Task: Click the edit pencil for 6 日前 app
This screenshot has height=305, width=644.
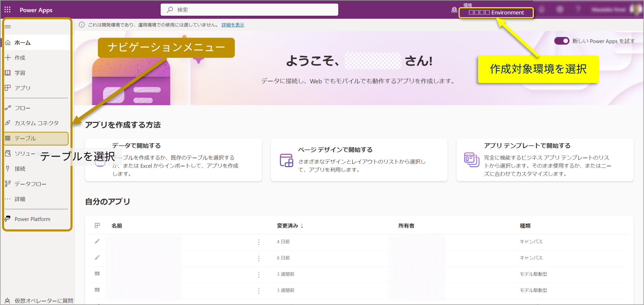Action: pyautogui.click(x=97, y=258)
